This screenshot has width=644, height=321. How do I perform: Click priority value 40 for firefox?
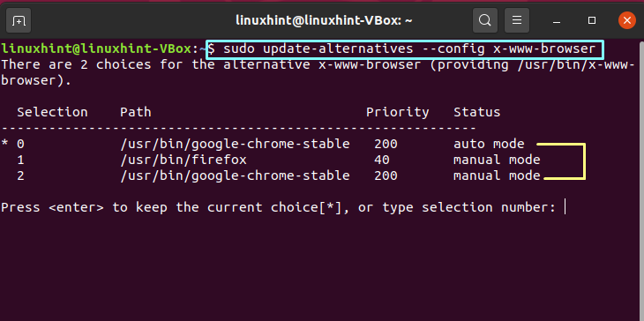point(382,160)
